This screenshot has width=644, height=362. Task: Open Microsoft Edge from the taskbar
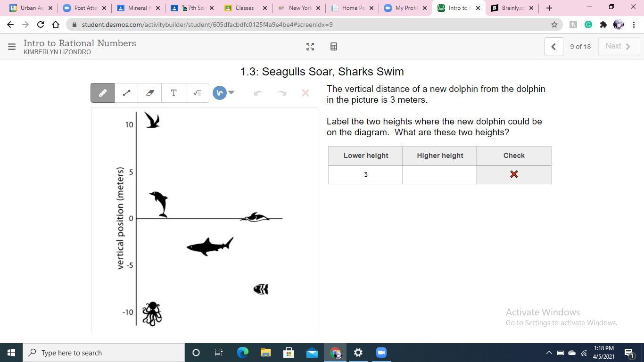[243, 353]
